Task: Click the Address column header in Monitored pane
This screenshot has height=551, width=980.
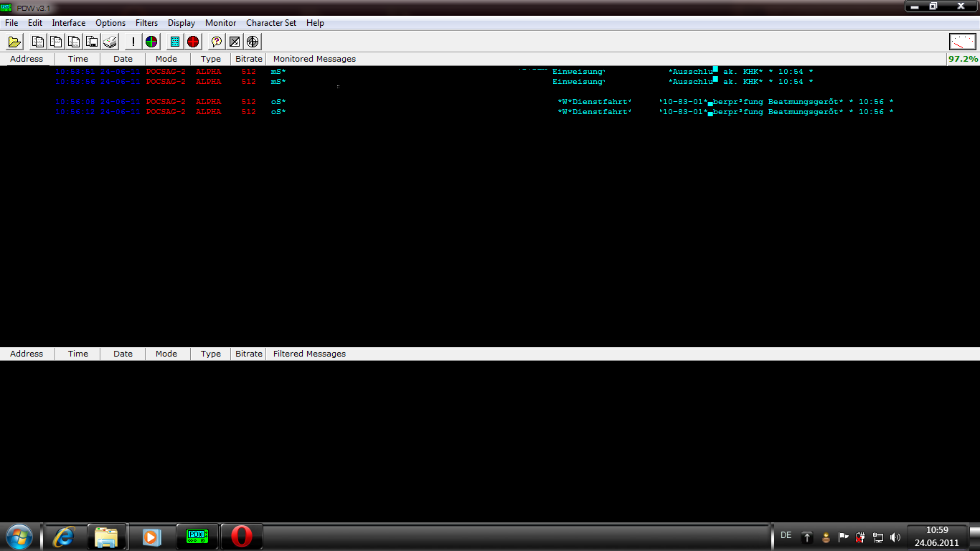Action: [27, 59]
